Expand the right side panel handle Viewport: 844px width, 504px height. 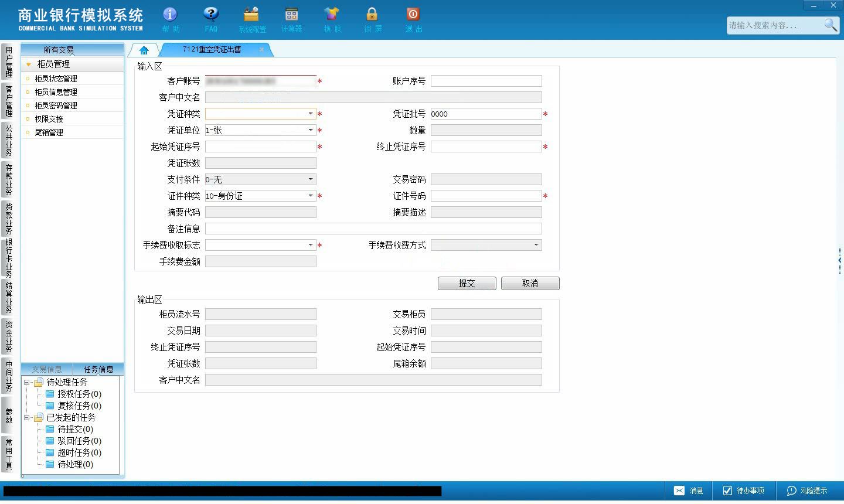(840, 260)
